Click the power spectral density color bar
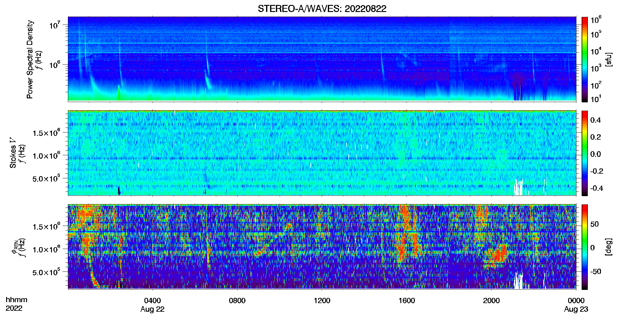The height and width of the screenshot is (332, 644). (585, 59)
